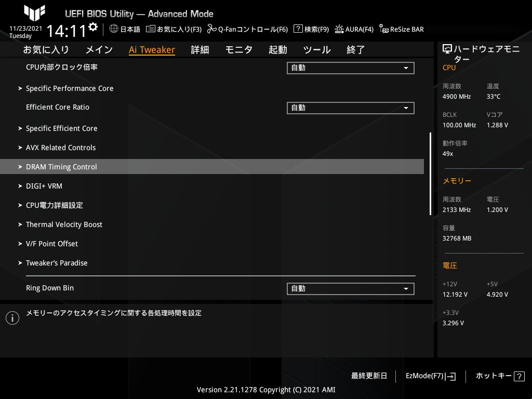Image resolution: width=532 pixels, height=399 pixels.
Task: Click the globe language icon
Action: [114, 29]
